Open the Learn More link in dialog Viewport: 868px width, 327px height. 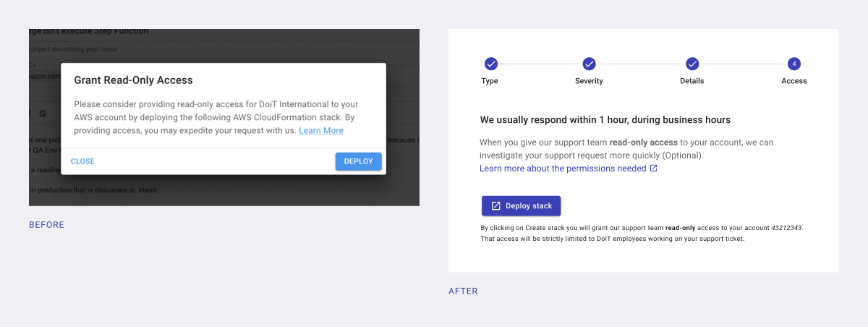click(x=321, y=131)
